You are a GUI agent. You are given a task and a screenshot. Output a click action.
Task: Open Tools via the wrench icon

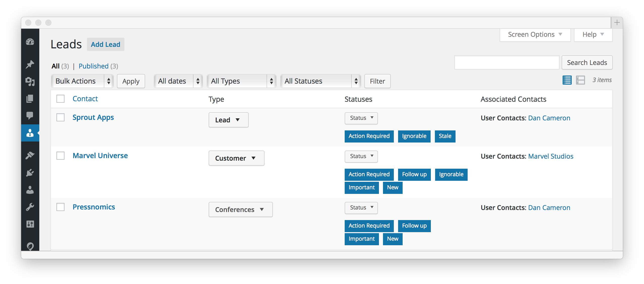click(30, 207)
